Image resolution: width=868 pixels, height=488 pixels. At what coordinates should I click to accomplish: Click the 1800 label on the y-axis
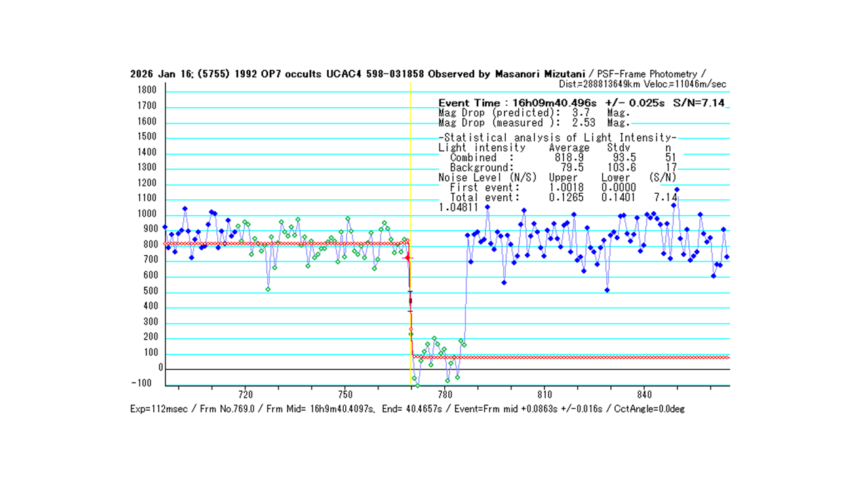[146, 91]
